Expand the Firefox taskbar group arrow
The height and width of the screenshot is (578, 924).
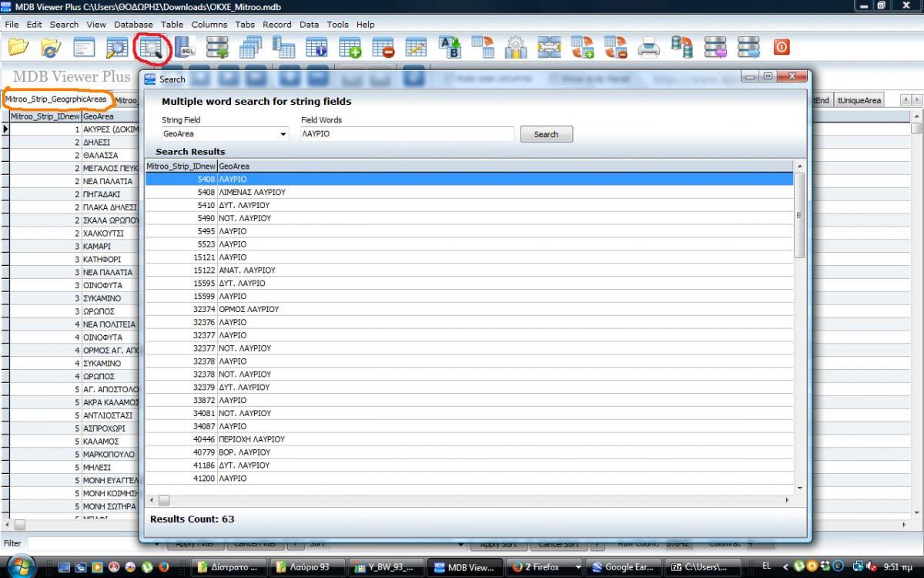click(578, 567)
